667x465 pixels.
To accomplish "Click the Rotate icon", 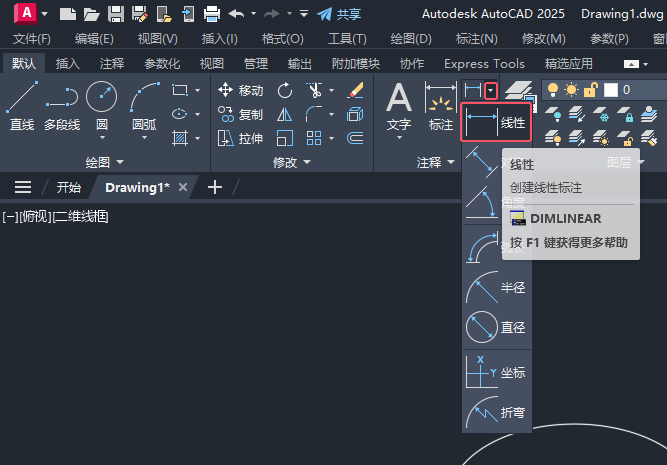I will point(285,90).
